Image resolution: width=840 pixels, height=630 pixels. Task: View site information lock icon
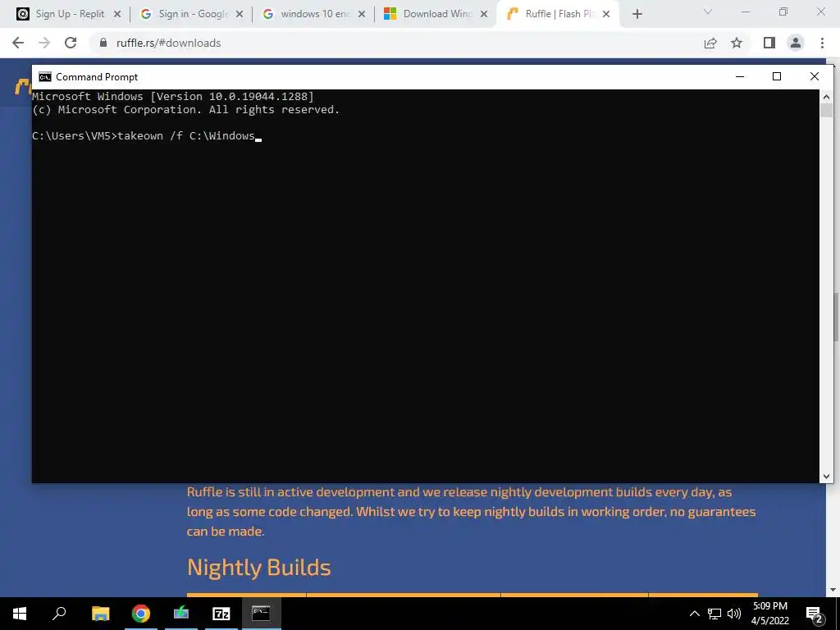click(x=103, y=43)
